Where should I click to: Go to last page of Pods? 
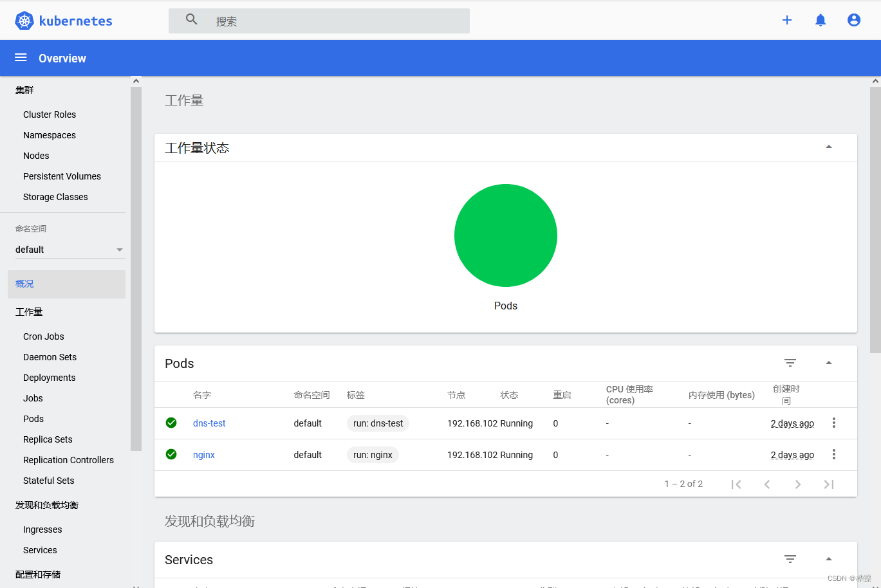click(x=829, y=484)
